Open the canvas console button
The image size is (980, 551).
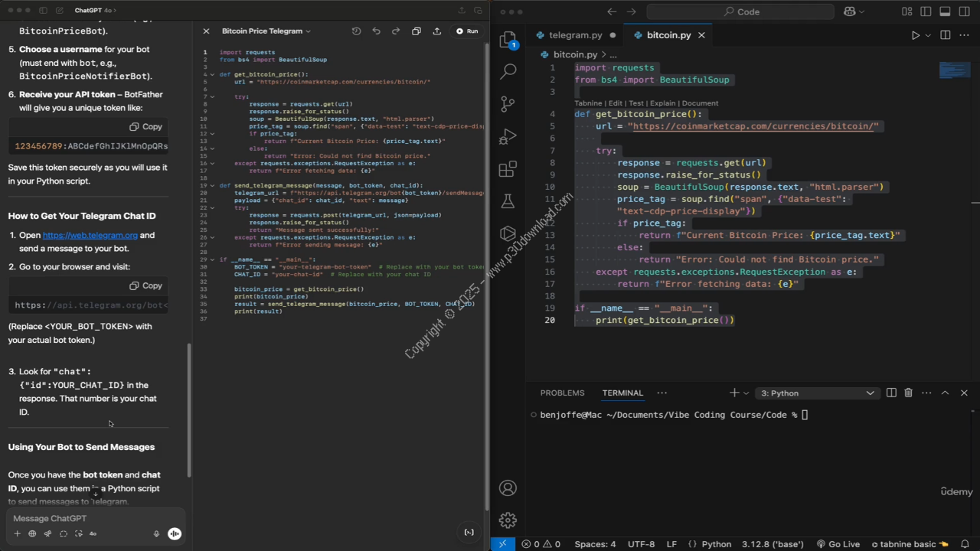coord(469,532)
